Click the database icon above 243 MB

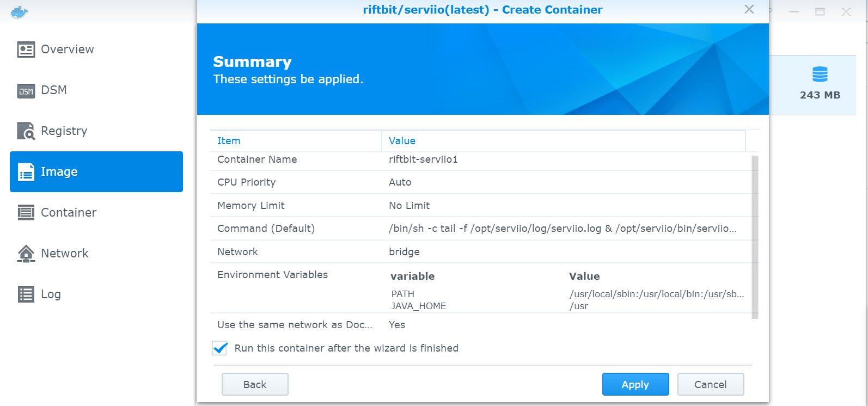coord(820,74)
